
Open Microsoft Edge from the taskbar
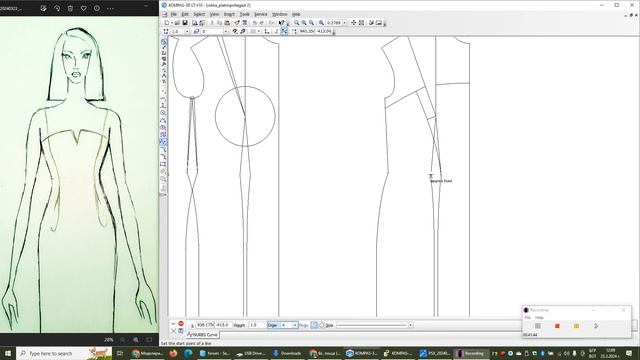[x=187, y=353]
